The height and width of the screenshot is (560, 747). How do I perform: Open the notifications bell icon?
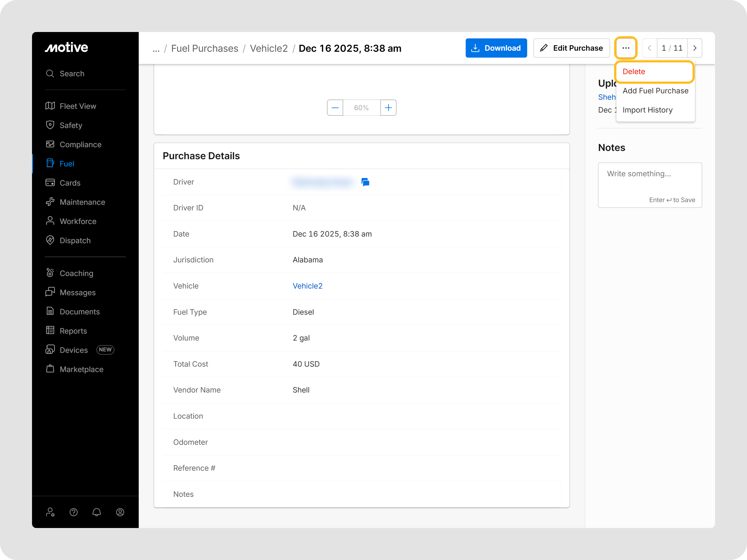[x=97, y=512]
